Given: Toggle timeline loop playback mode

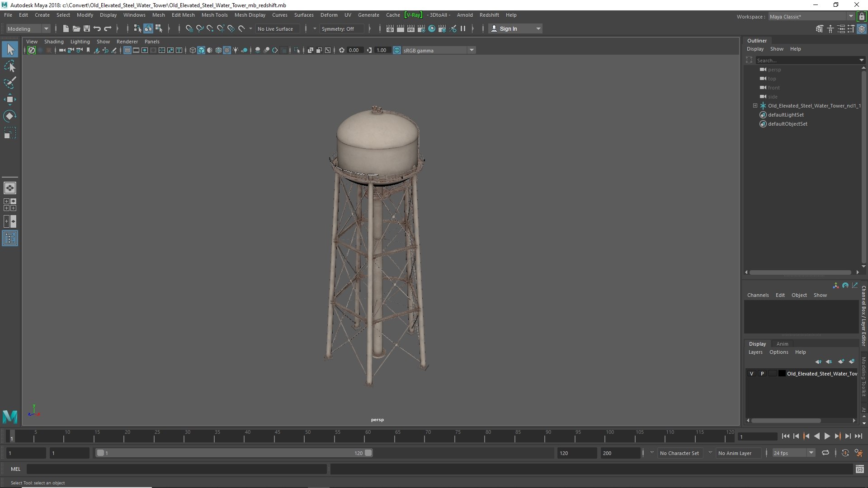Looking at the screenshot, I should tap(826, 453).
